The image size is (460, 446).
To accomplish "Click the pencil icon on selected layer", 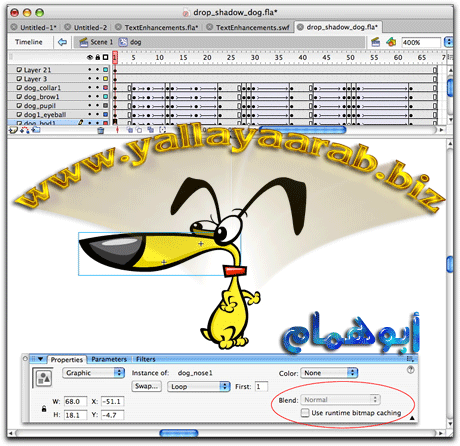I will (81, 122).
